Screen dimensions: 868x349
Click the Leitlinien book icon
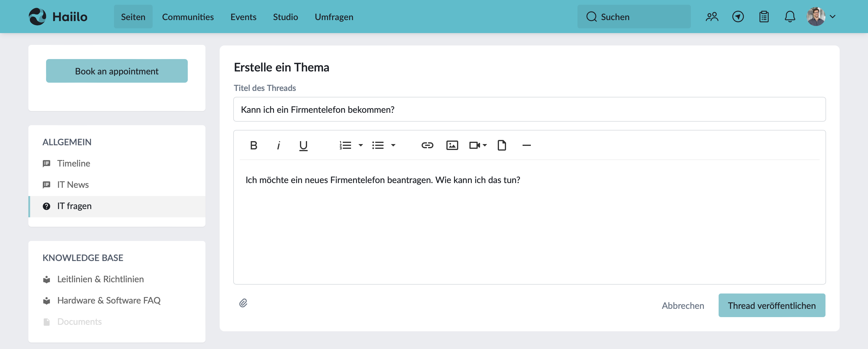coord(47,280)
